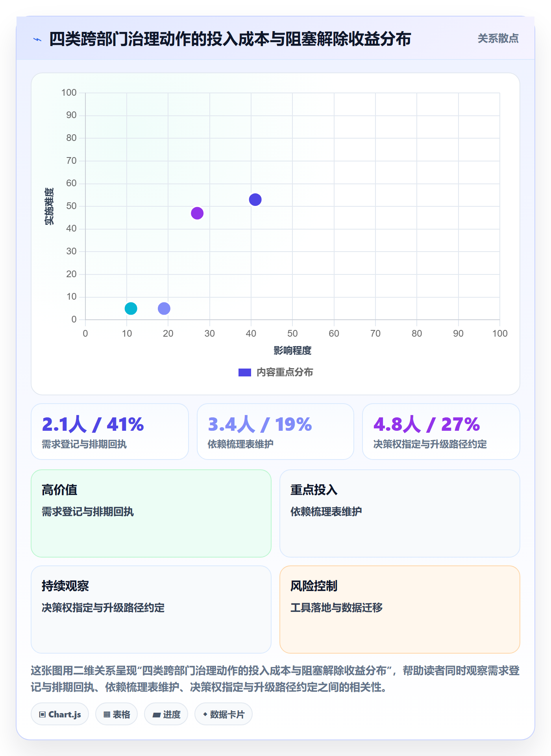This screenshot has height=756, width=551.
Task: Click the chart title 四类跨部门治理动作
Action: 230,39
